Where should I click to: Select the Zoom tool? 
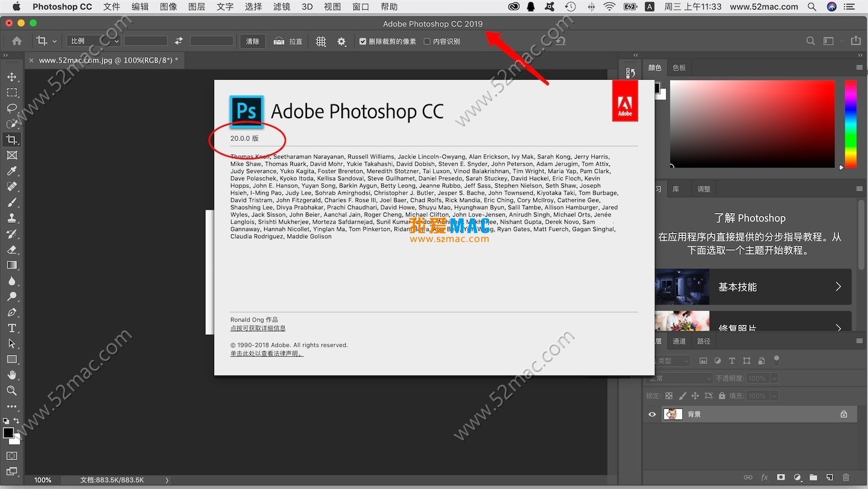[12, 391]
